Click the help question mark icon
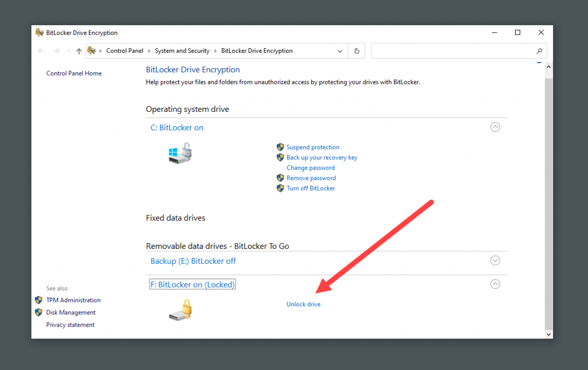The image size is (588, 370). pyautogui.click(x=539, y=60)
